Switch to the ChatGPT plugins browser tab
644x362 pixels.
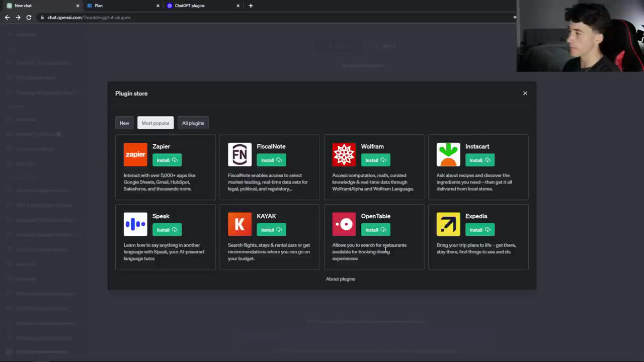click(x=203, y=6)
